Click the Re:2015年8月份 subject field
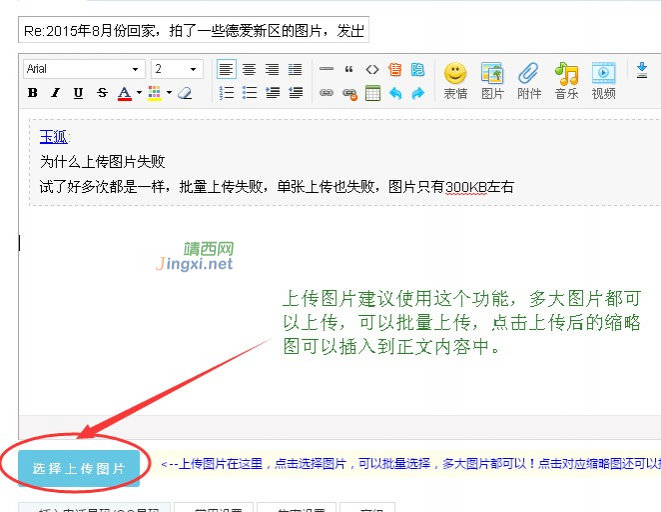This screenshot has width=661, height=512. tap(194, 30)
